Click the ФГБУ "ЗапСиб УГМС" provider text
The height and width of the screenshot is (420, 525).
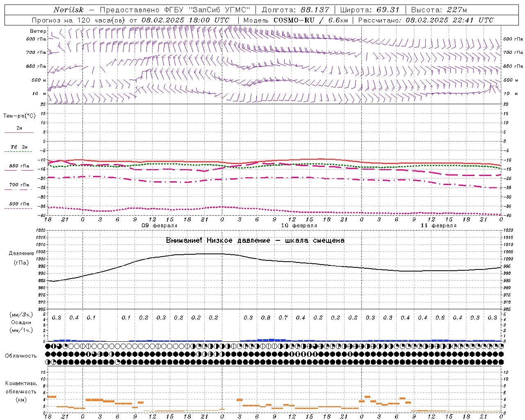[207, 10]
